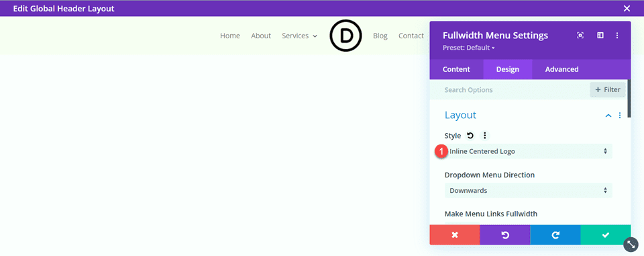Click the settings panel scrollbar
The height and width of the screenshot is (256, 644).
pos(629,99)
